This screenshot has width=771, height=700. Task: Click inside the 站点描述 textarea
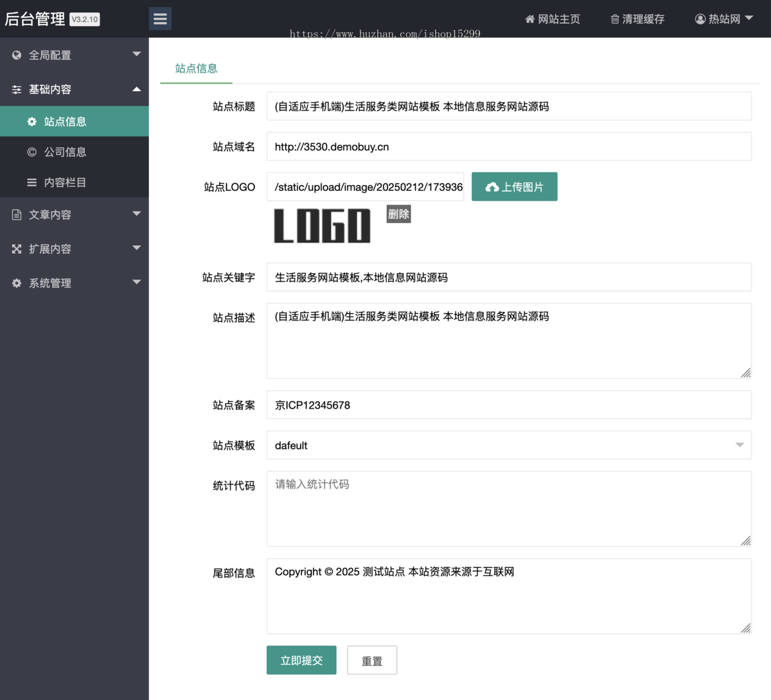509,341
